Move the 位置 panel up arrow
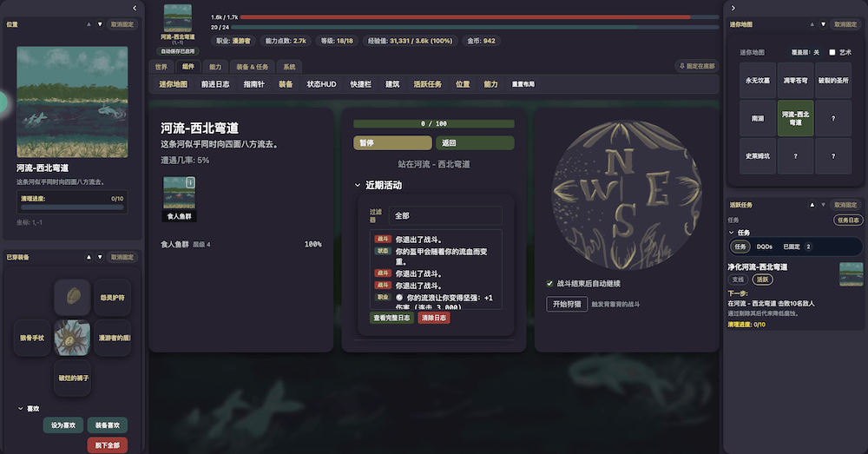The image size is (868, 454). pos(89,24)
